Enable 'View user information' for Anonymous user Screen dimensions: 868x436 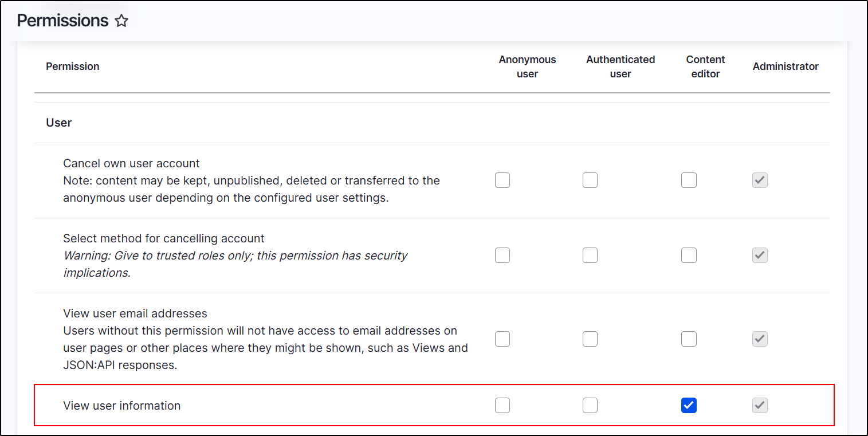pyautogui.click(x=502, y=405)
